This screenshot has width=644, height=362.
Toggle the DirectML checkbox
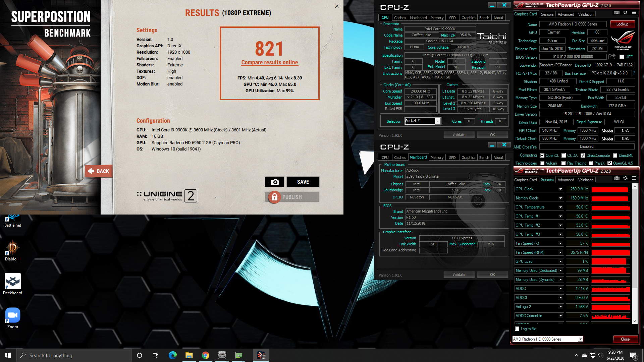pyautogui.click(x=615, y=156)
